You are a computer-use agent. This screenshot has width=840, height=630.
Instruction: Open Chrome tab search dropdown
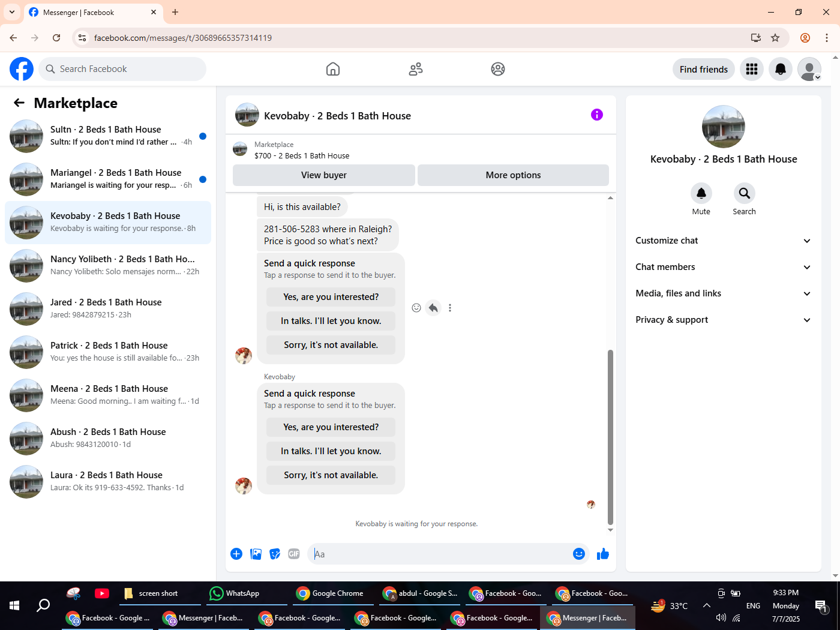[x=12, y=12]
